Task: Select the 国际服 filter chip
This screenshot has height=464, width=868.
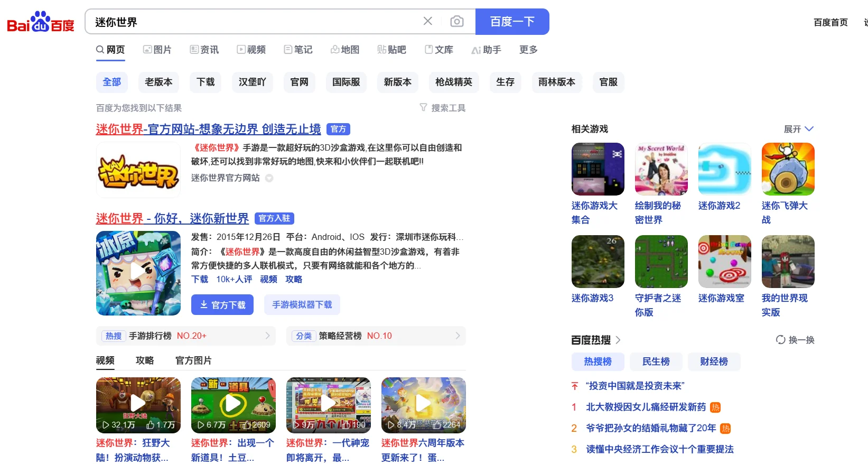Action: click(x=346, y=82)
